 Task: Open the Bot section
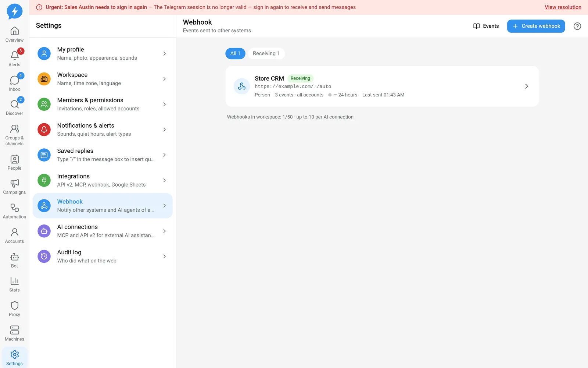tap(14, 261)
